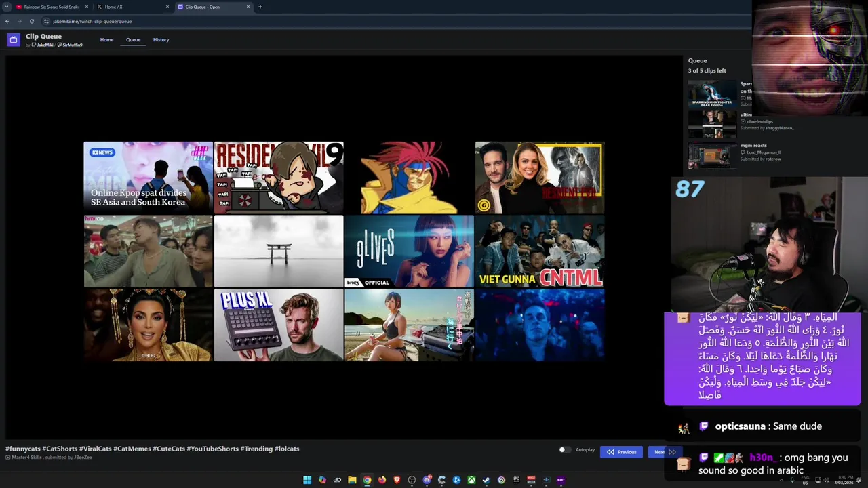Screen dimensions: 868x488
Task: Close the Rainbow Six Siege tab
Action: pos(87,7)
